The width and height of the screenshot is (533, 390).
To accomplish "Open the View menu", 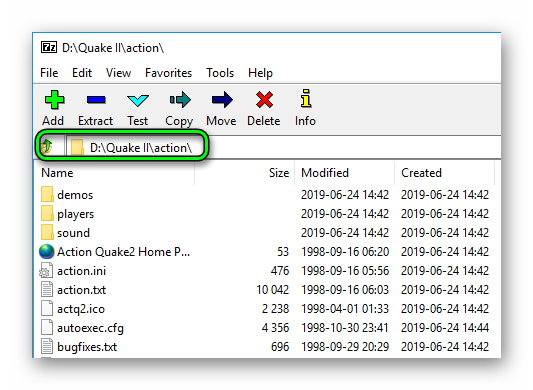I will 118,73.
